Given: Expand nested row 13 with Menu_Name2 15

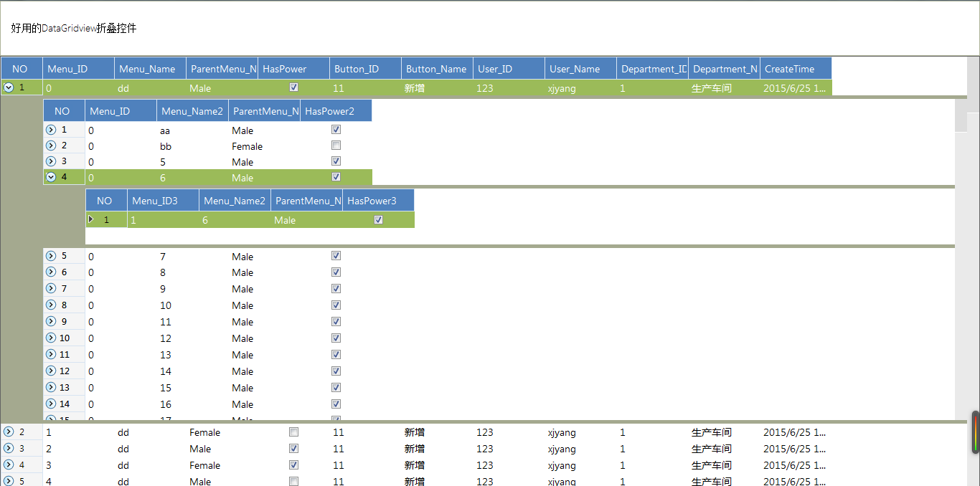Looking at the screenshot, I should click(x=51, y=387).
